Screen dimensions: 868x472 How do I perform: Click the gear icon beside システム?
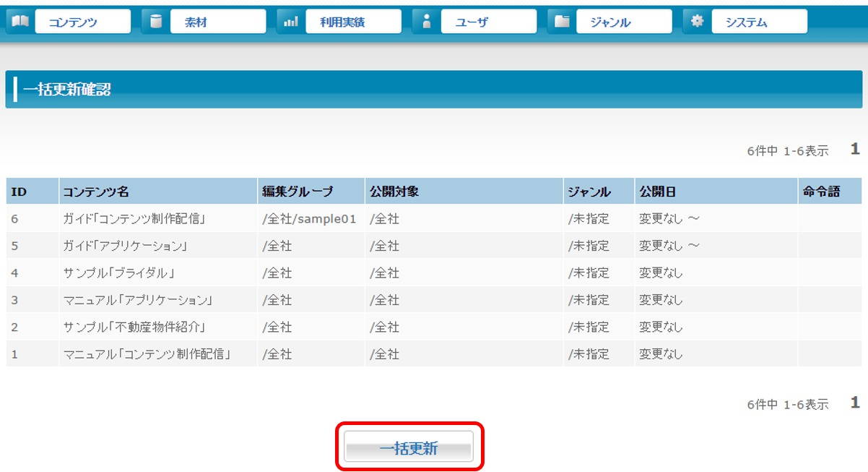point(697,22)
